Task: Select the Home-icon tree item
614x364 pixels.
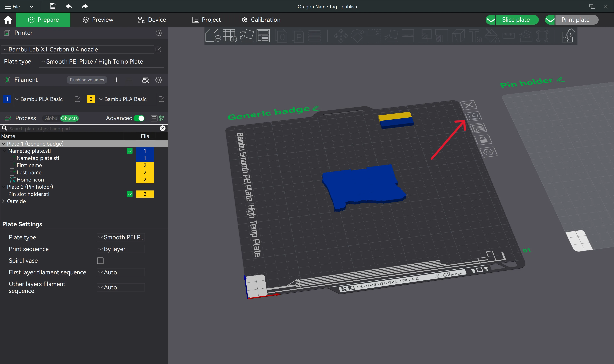Action: [x=30, y=180]
